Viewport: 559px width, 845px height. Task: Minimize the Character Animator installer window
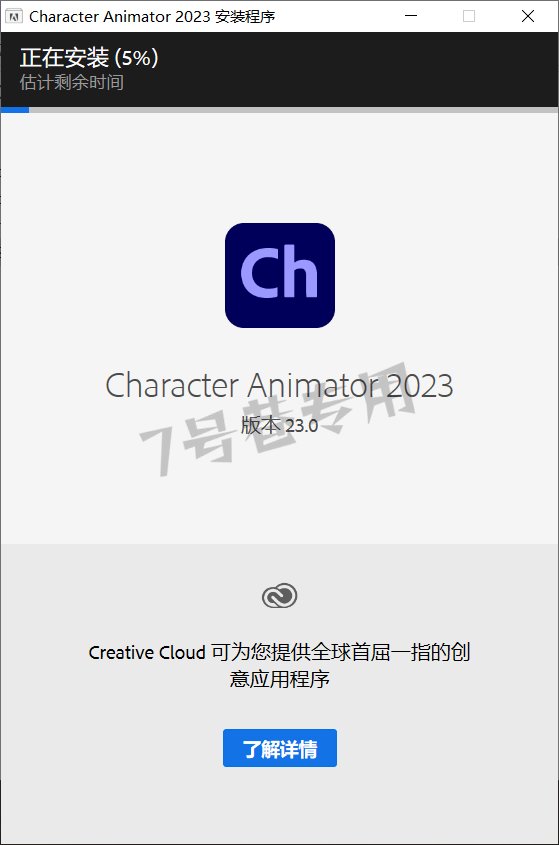click(x=411, y=16)
